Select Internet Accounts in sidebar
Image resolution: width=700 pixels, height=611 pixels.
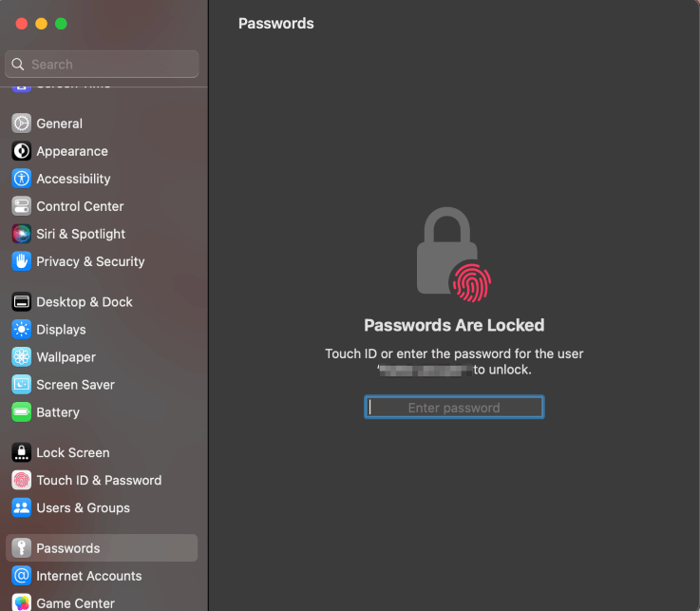(x=88, y=576)
